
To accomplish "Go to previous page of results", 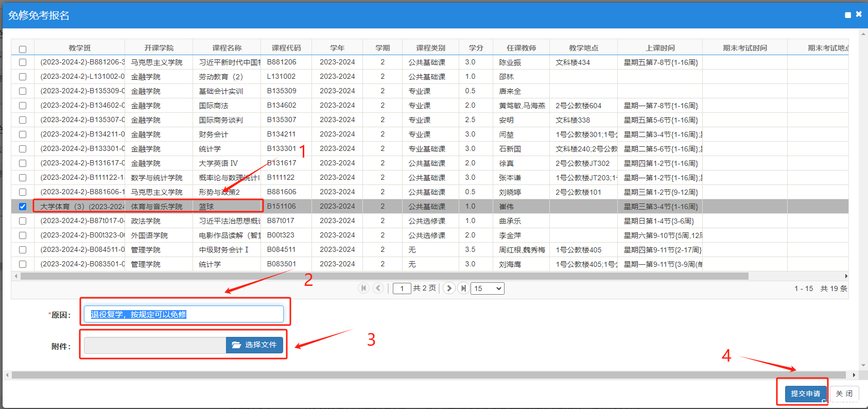I will (x=378, y=288).
